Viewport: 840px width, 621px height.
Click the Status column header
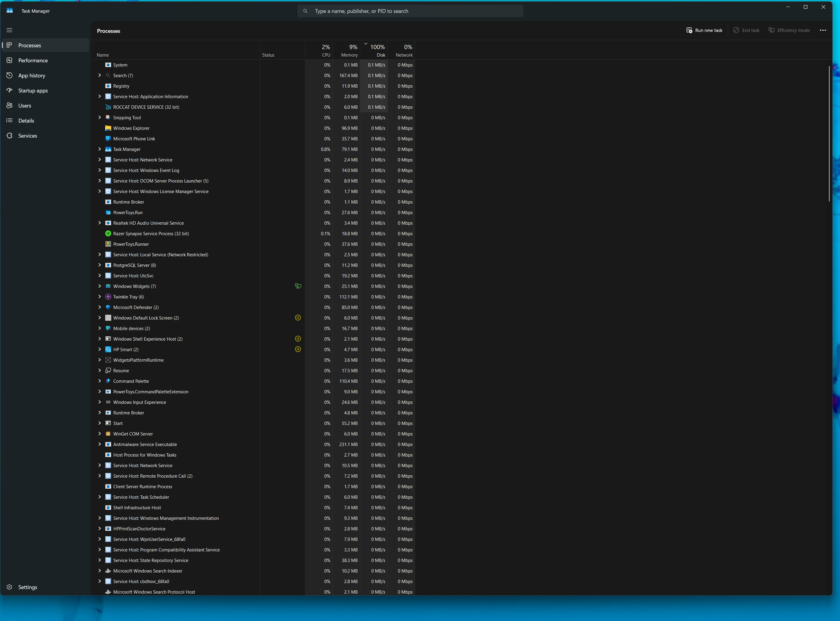tap(282, 50)
